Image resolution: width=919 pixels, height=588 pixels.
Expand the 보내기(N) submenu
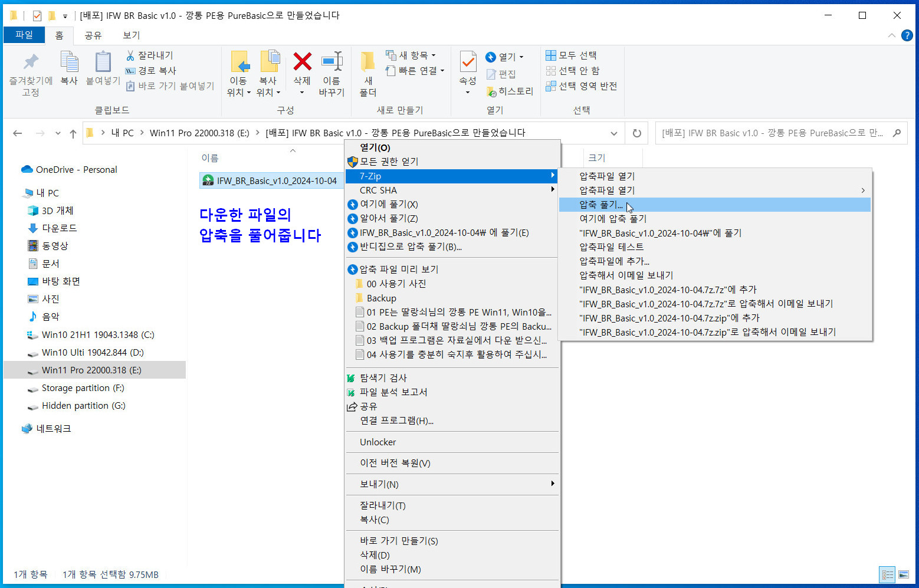pos(452,484)
